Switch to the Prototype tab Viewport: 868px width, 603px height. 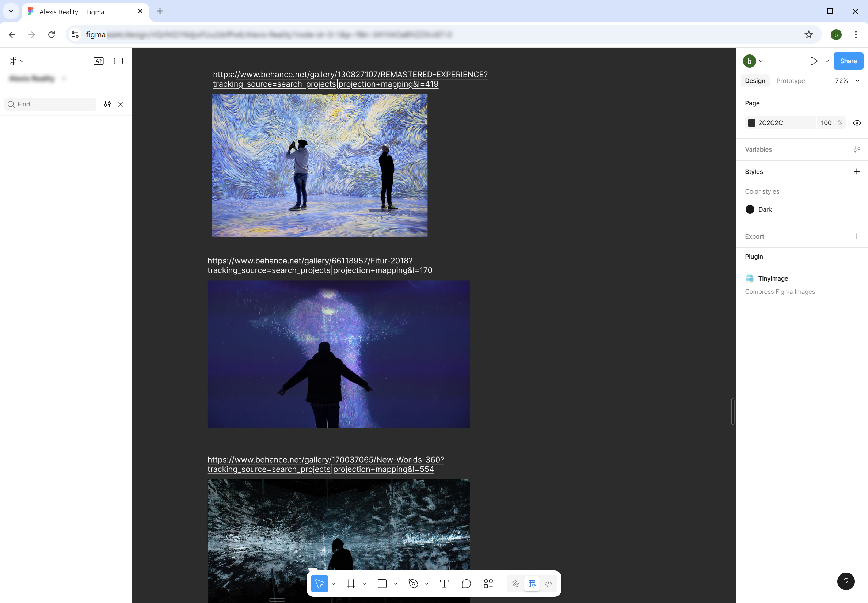pyautogui.click(x=790, y=81)
